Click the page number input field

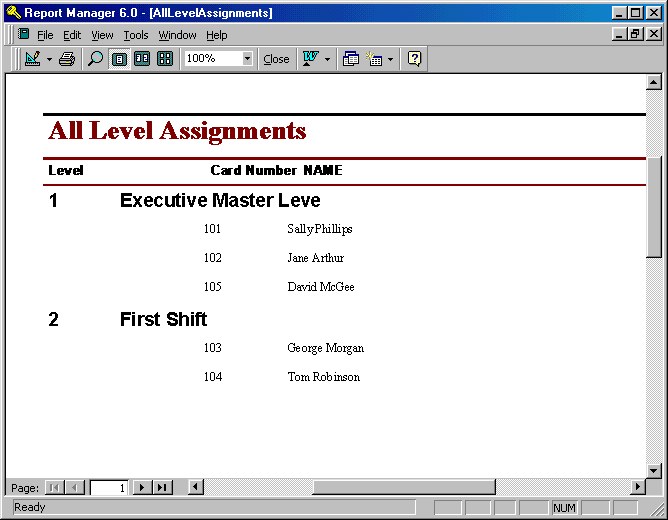[109, 488]
